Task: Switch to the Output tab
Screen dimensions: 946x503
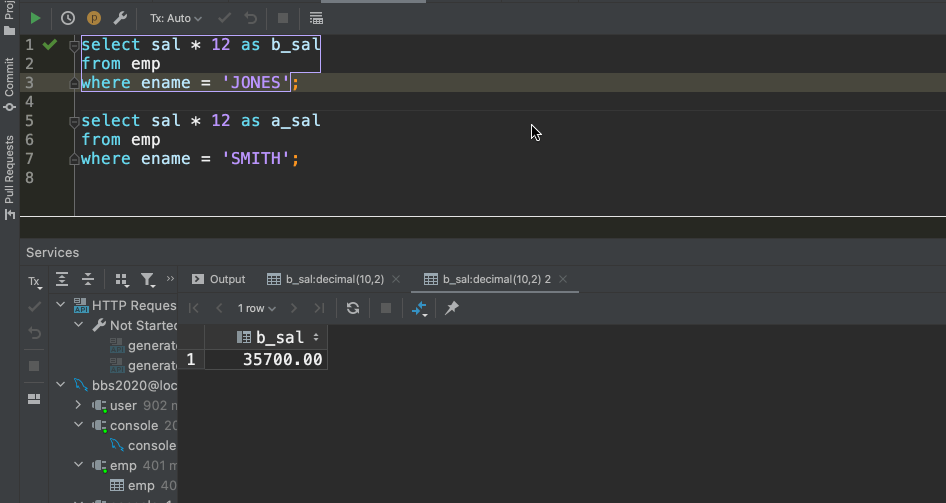Action: 218,279
